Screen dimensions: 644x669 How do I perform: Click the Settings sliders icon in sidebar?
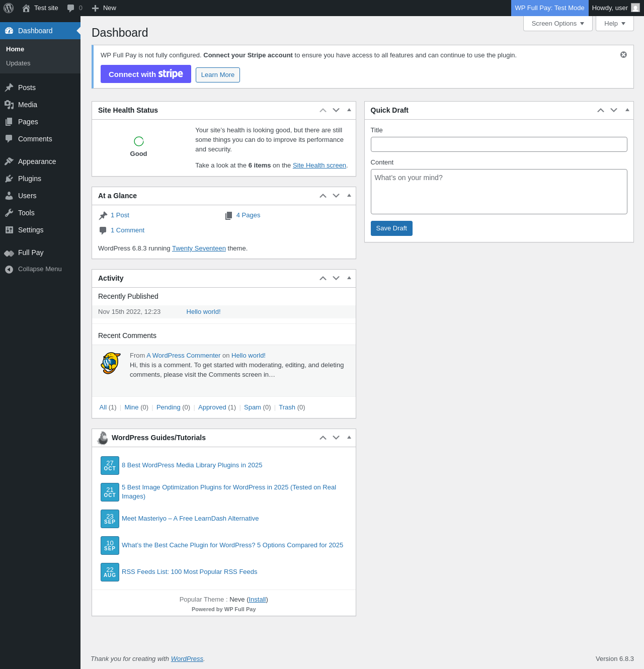[9, 230]
